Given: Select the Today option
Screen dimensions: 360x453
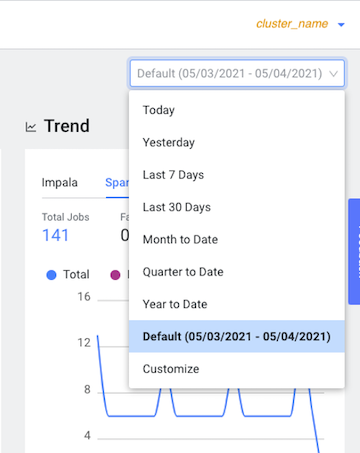Looking at the screenshot, I should pos(237,110).
